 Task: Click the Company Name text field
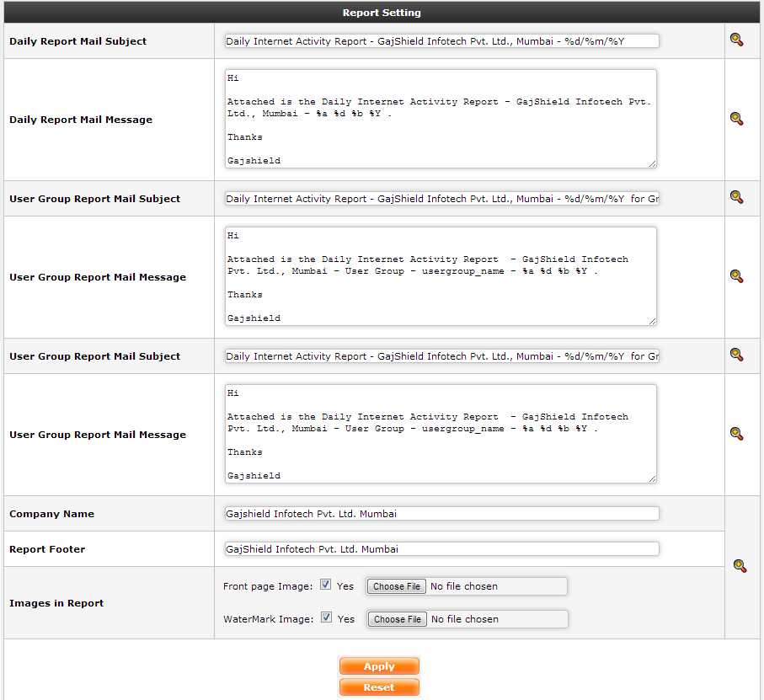441,514
